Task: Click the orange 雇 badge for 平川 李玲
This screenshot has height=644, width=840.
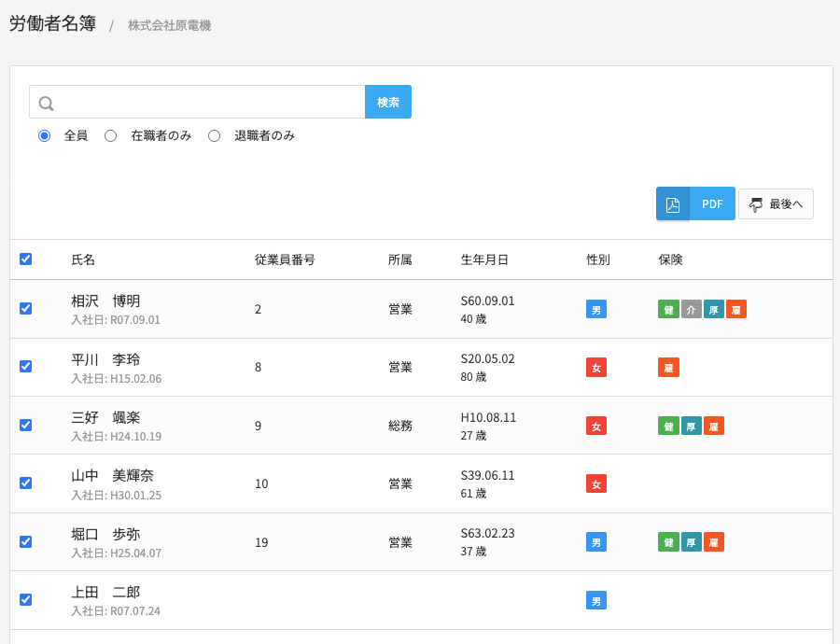Action: click(x=668, y=368)
